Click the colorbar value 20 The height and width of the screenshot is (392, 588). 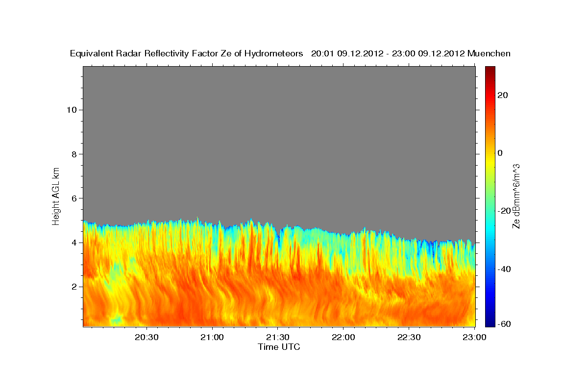503,95
